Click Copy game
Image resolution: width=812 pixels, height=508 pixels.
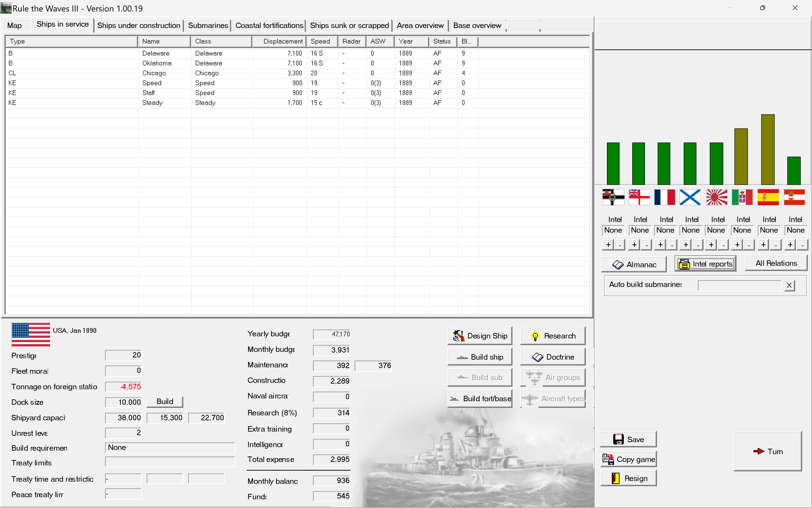click(628, 459)
